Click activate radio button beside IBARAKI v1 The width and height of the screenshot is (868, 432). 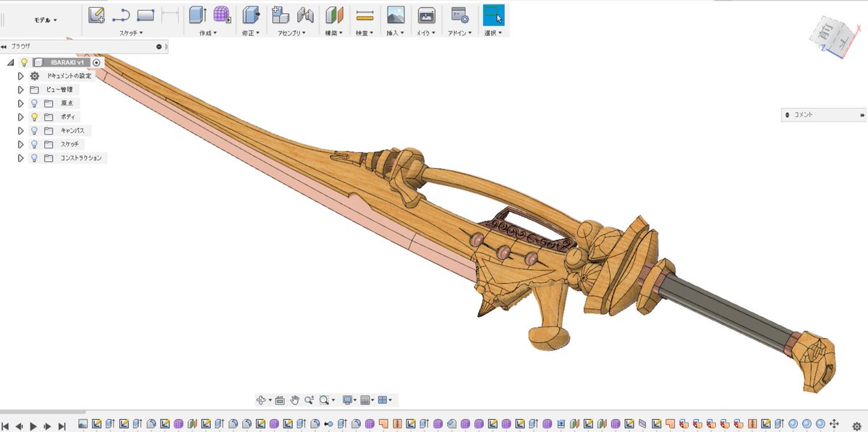pyautogui.click(x=97, y=62)
